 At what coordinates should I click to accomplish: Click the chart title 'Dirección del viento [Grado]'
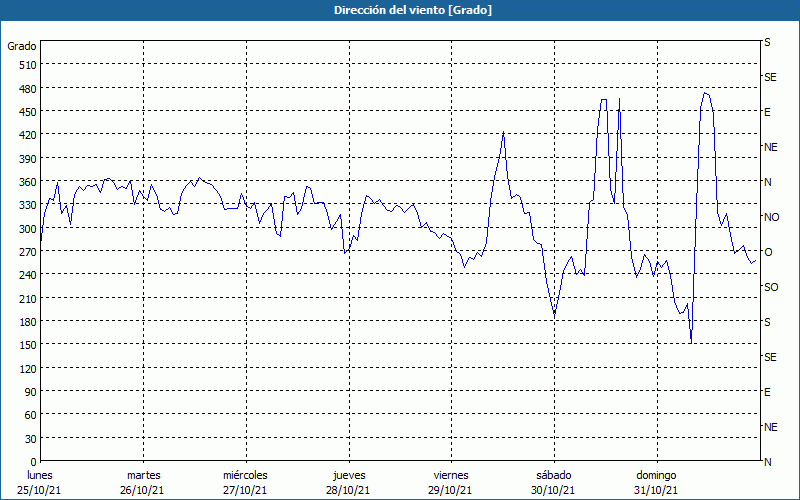(413, 10)
